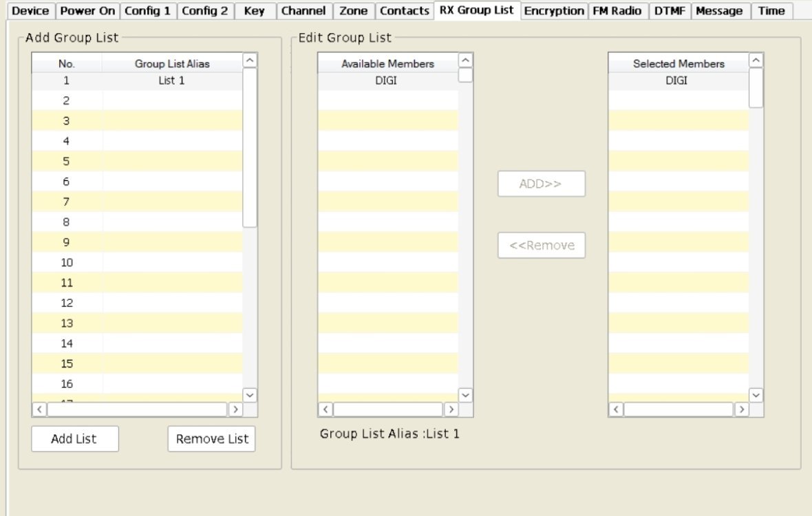812x516 pixels.
Task: Switch to the Channel tab
Action: pyautogui.click(x=303, y=11)
